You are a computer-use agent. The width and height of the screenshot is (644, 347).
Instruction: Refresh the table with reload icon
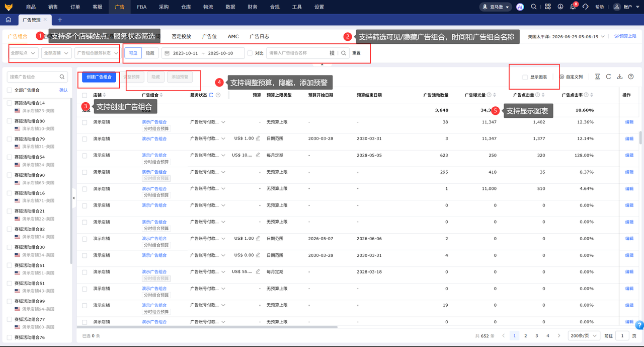tap(608, 77)
